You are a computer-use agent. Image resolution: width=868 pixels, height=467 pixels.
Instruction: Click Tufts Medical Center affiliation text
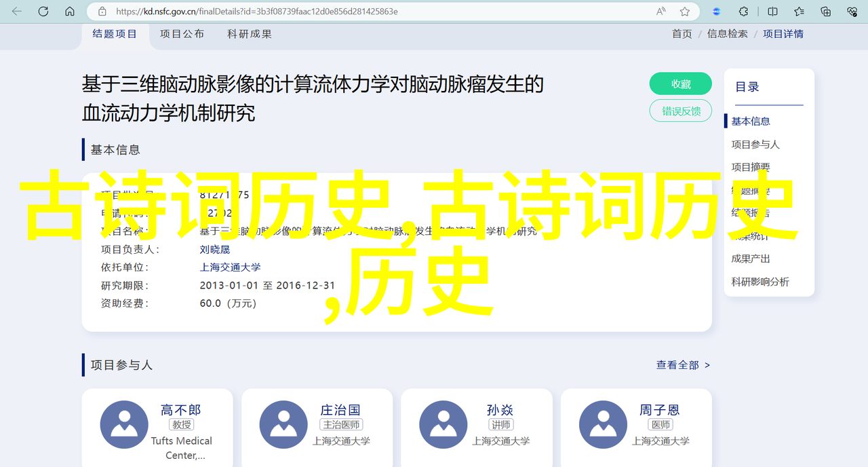pos(181,448)
